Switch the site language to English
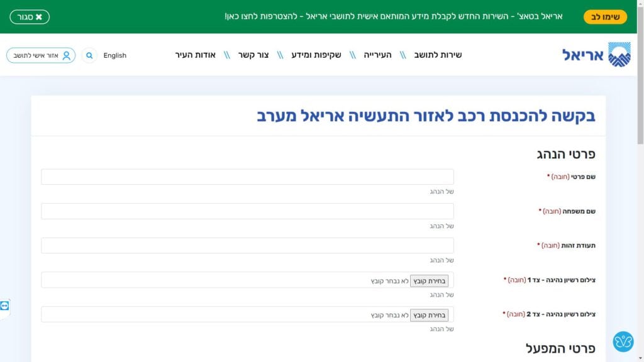 [x=114, y=55]
